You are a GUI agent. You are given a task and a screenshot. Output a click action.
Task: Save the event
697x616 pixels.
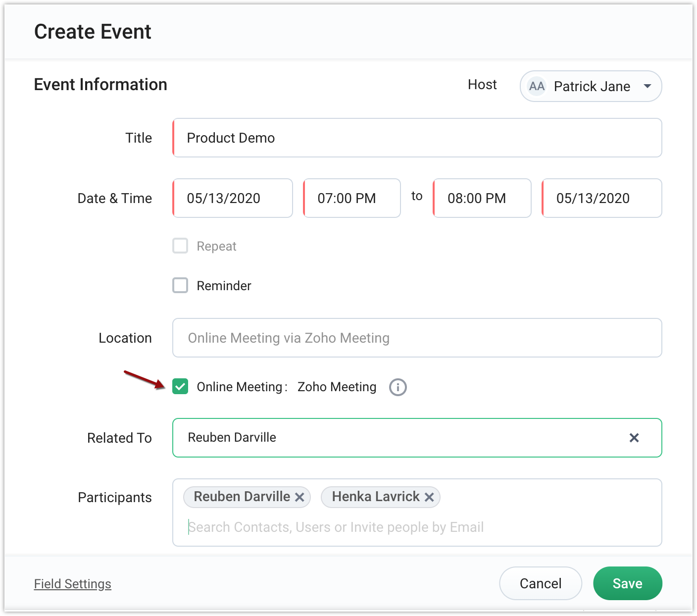tap(627, 583)
